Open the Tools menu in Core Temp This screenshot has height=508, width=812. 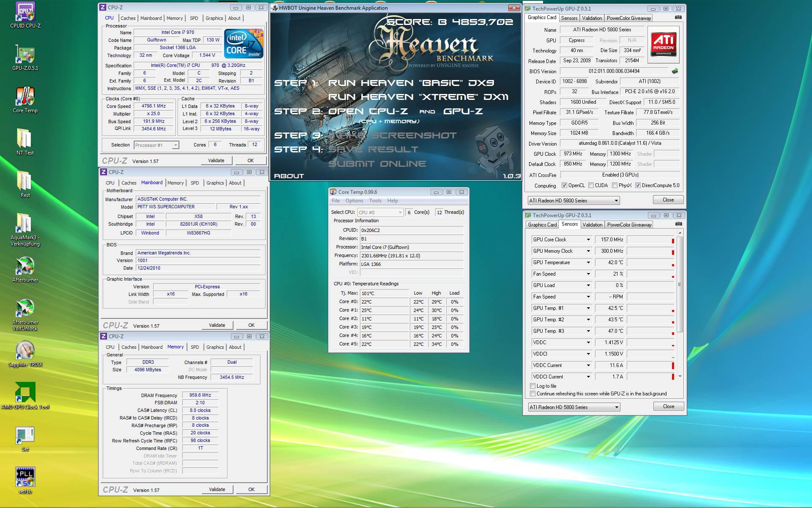(375, 201)
